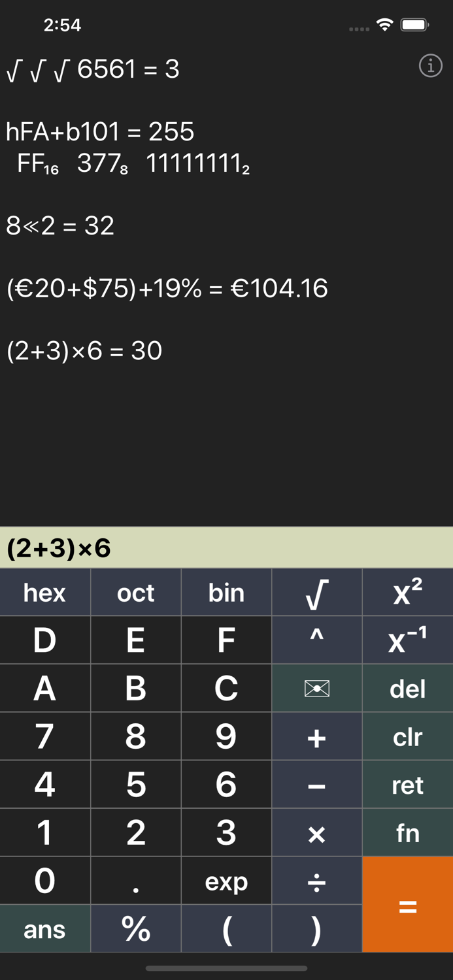
Task: Tap the percent key
Action: pyautogui.click(x=135, y=928)
